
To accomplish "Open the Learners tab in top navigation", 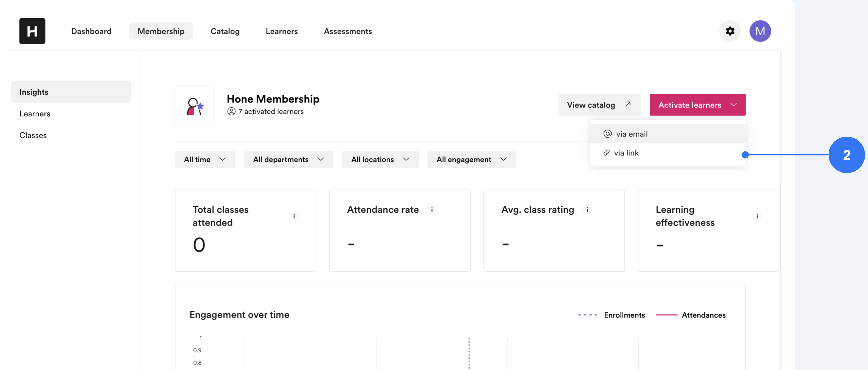I will click(x=281, y=31).
